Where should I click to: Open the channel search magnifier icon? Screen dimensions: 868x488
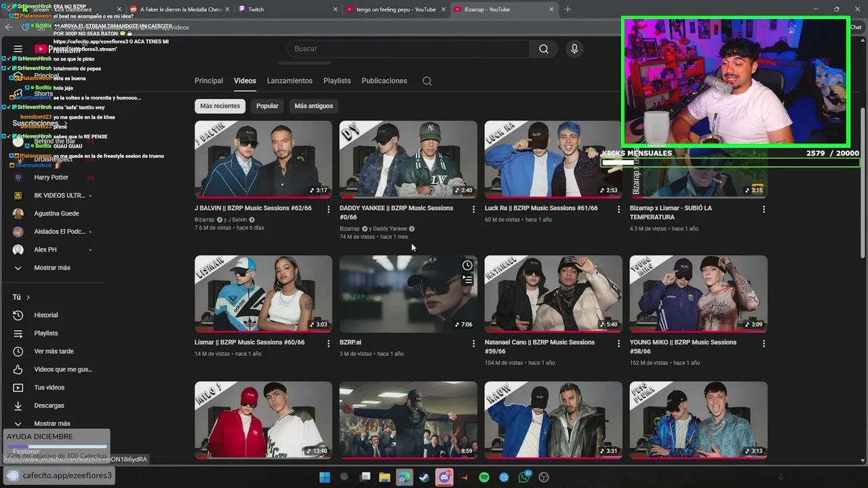click(427, 81)
